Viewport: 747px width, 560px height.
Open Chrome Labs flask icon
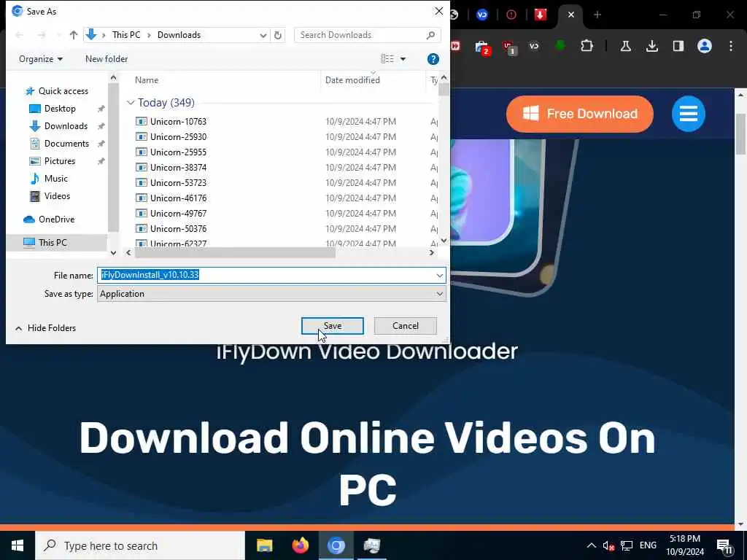point(625,46)
